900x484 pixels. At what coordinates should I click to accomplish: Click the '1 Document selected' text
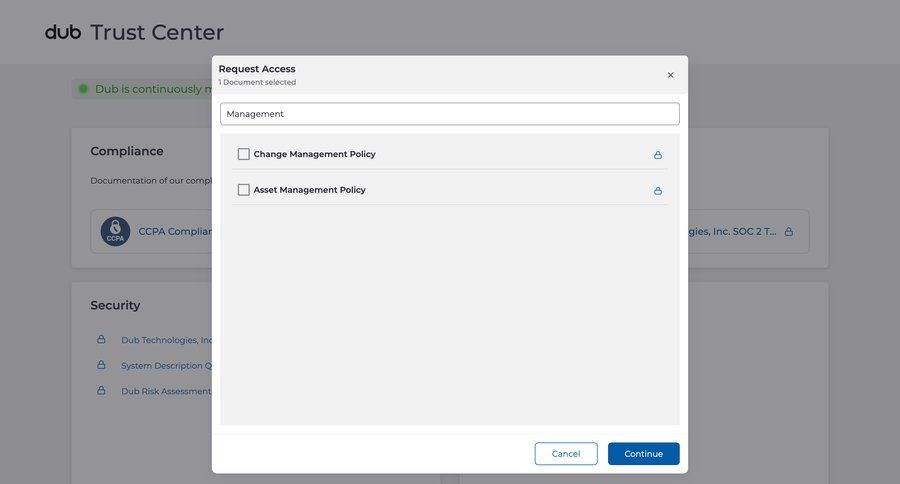[x=257, y=82]
